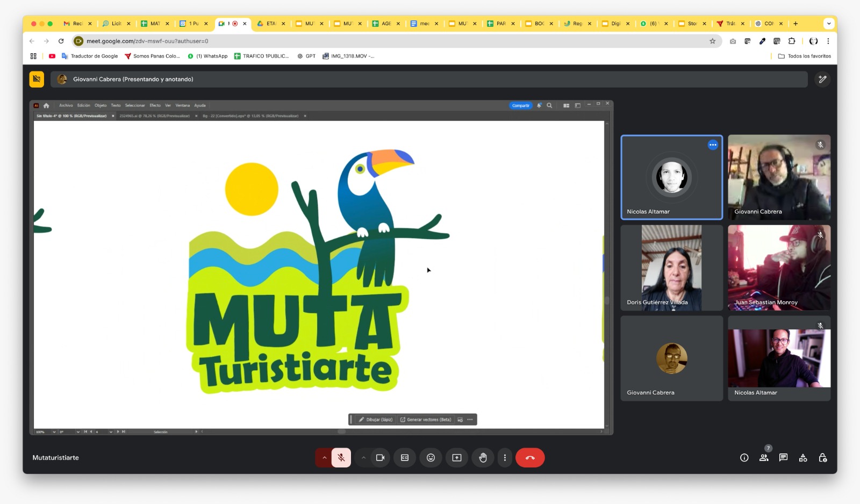Switch to the AGE sheets tab
The width and height of the screenshot is (860, 504).
pos(386,24)
